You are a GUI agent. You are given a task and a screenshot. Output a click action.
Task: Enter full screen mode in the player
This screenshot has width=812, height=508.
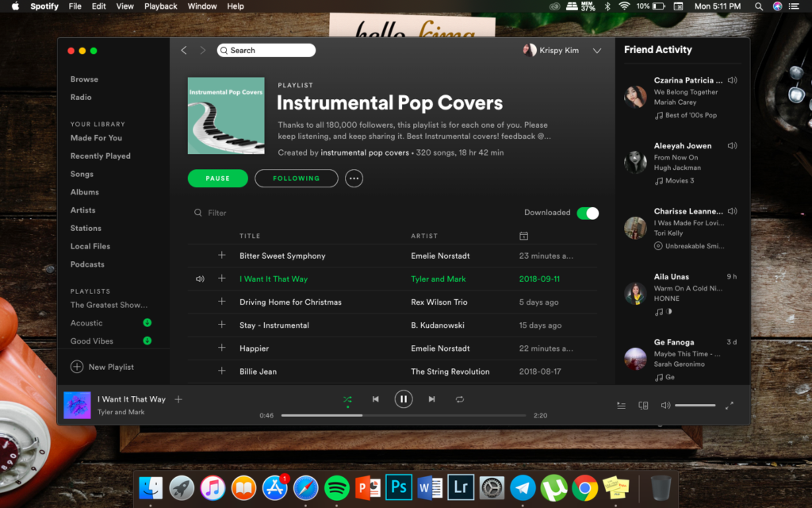pyautogui.click(x=730, y=406)
